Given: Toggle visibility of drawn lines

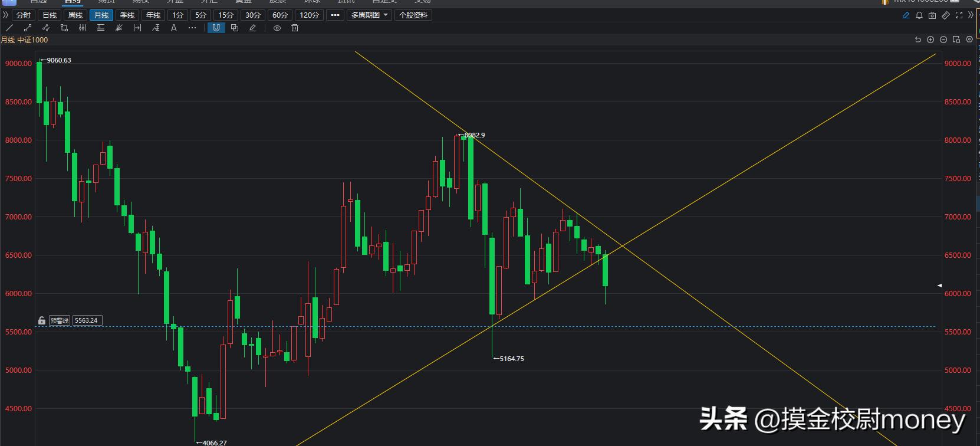Looking at the screenshot, I should (x=277, y=28).
